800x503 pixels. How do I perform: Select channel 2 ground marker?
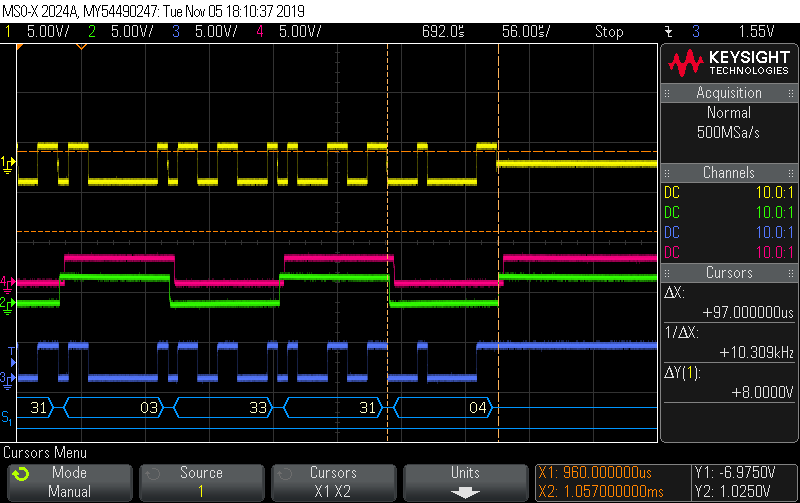point(8,305)
